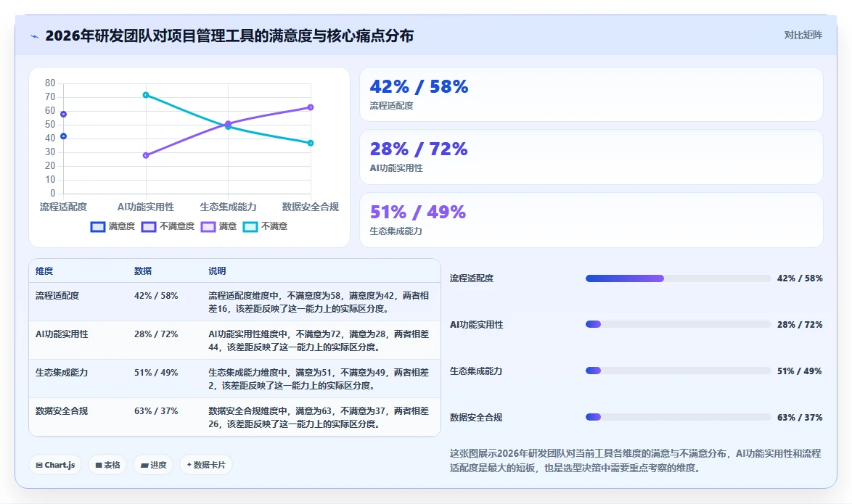
Task: Click the 42 data point above 流程适配度
Action: click(64, 136)
